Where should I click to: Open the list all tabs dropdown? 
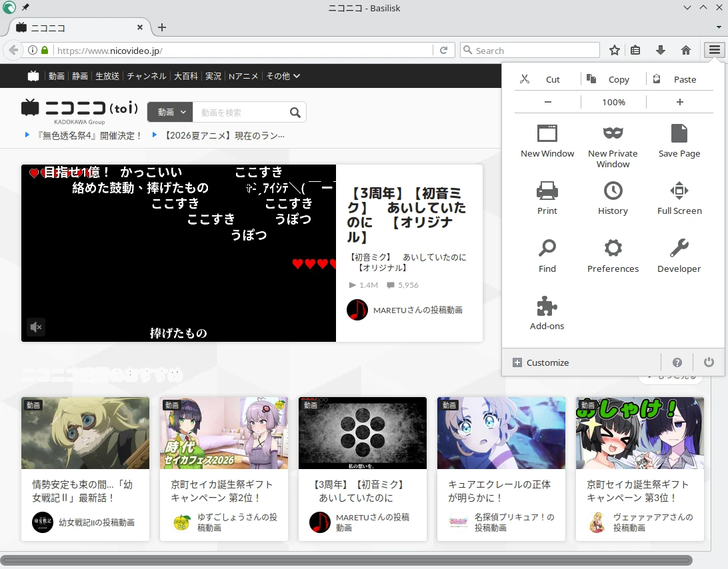[x=719, y=27]
